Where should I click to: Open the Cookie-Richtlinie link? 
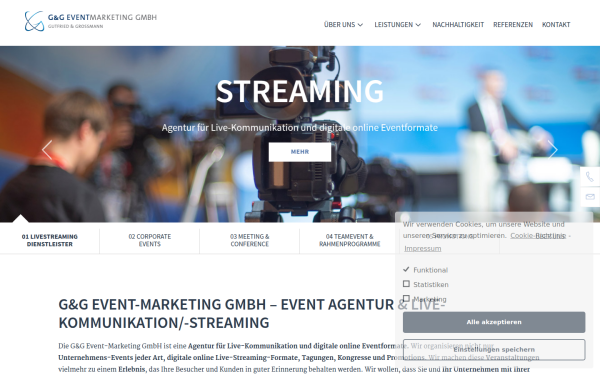pyautogui.click(x=538, y=236)
